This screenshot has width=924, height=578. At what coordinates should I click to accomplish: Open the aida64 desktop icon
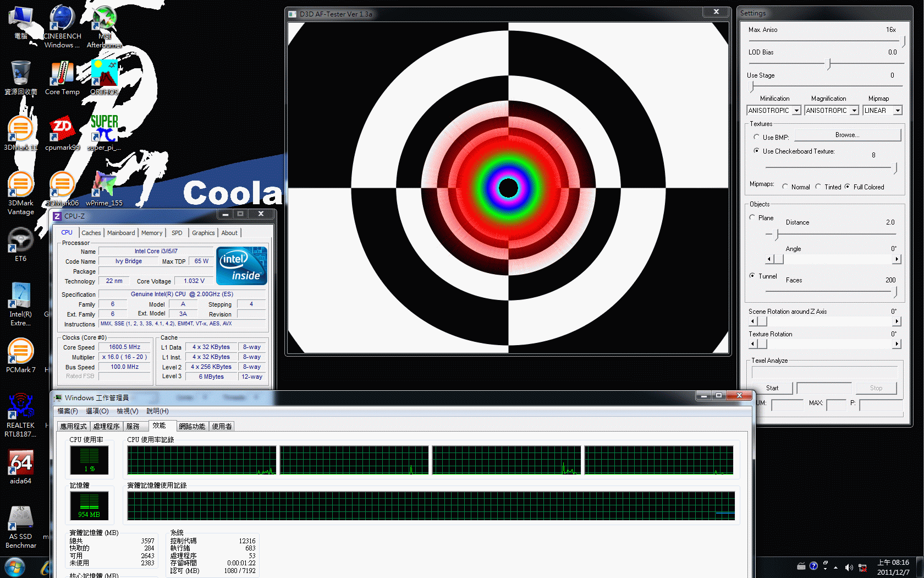click(x=21, y=467)
